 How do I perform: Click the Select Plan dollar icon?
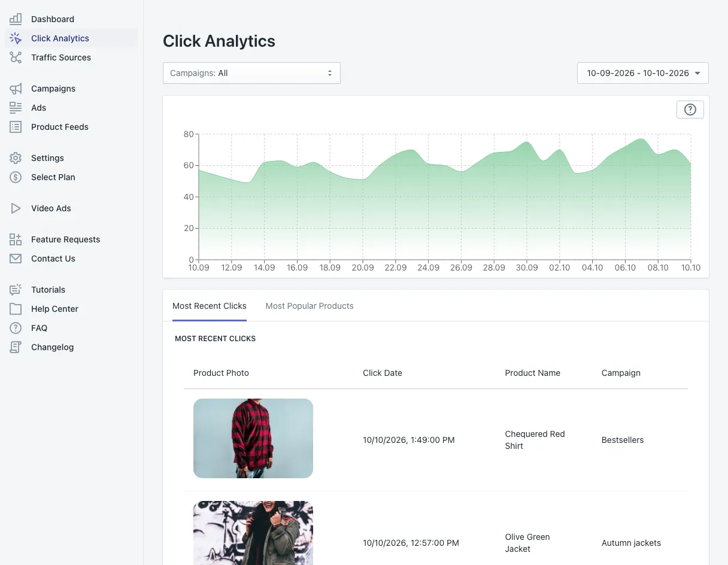click(x=16, y=177)
